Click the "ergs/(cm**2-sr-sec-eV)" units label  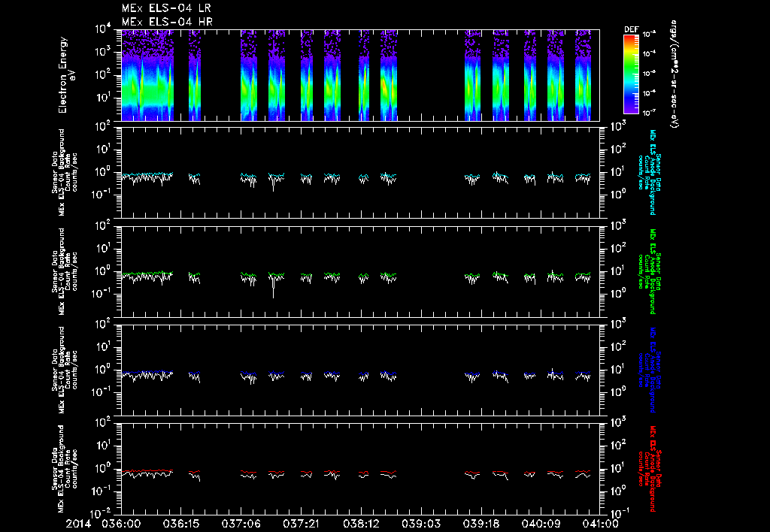click(675, 74)
